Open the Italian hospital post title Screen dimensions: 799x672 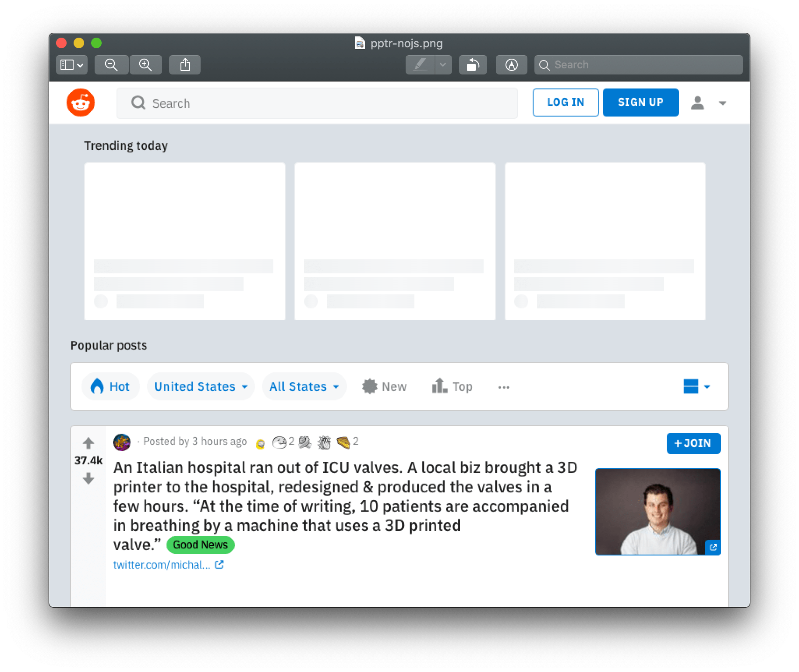click(345, 506)
